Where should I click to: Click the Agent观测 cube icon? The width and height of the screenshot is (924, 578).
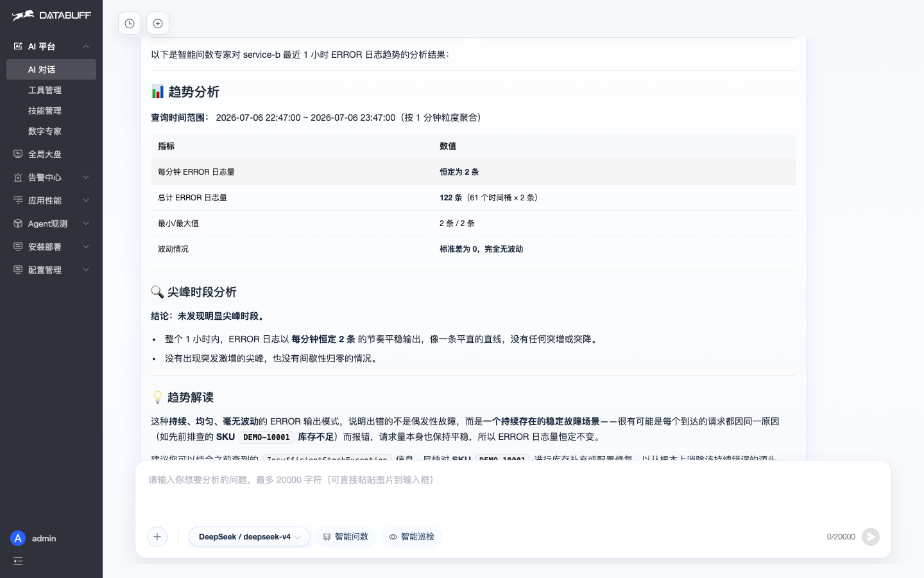(x=18, y=223)
